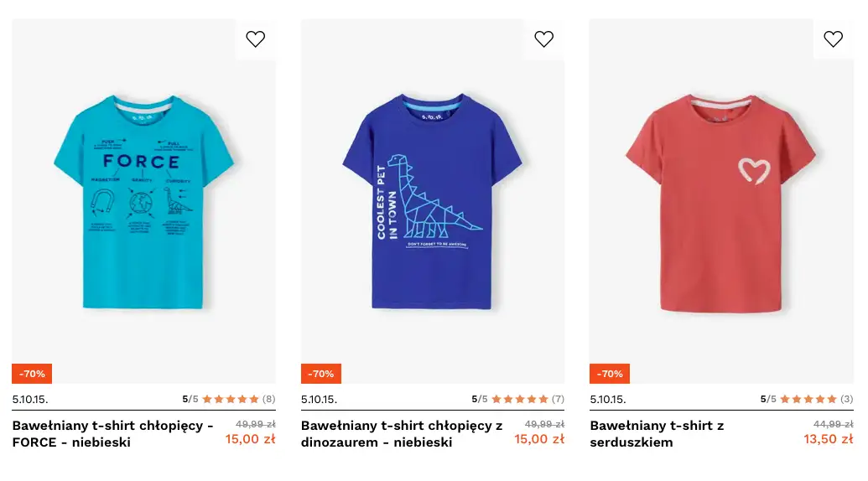The image size is (868, 481).
Task: Click 5.10.15. brand label under heart t-shirt
Action: point(608,399)
